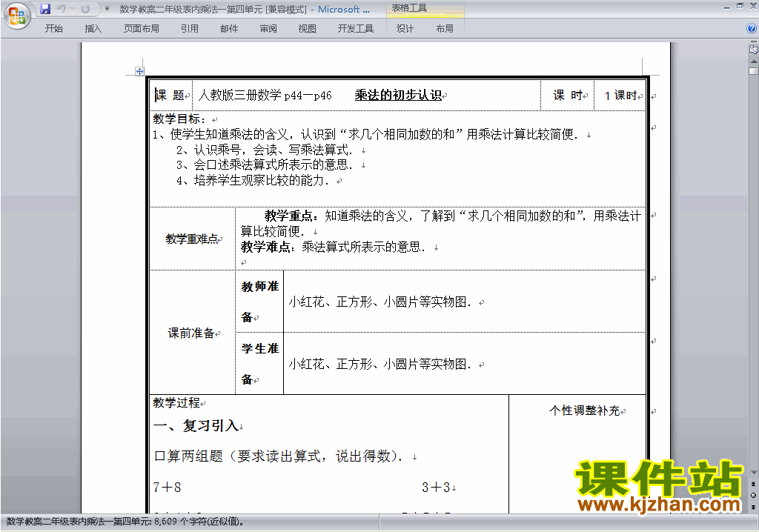
Task: Click the 学生准备 cell
Action: pyautogui.click(x=260, y=364)
